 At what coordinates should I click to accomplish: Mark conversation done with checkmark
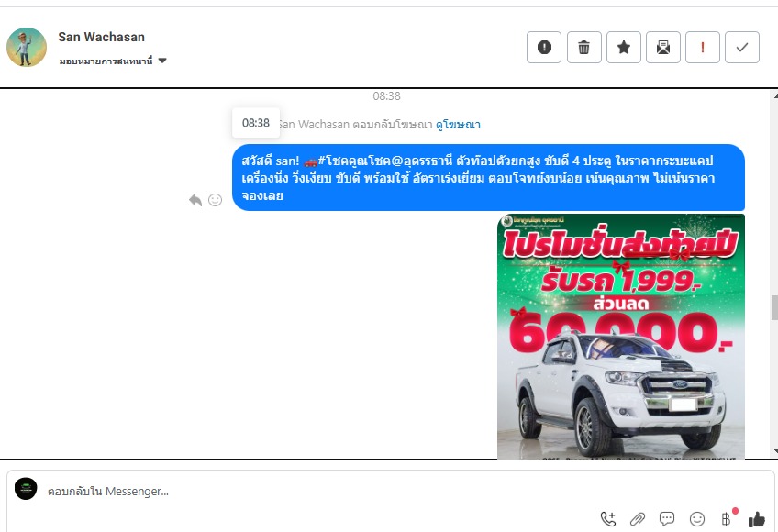tap(742, 47)
